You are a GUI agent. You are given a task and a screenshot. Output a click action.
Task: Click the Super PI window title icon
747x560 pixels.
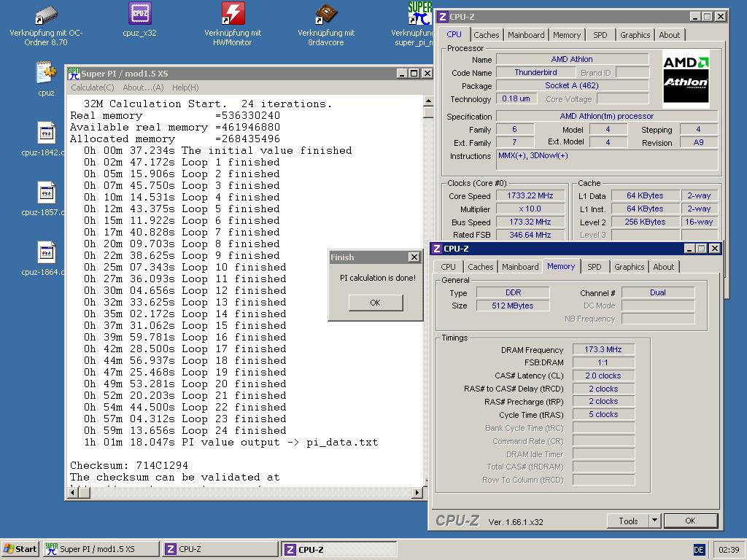[74, 74]
